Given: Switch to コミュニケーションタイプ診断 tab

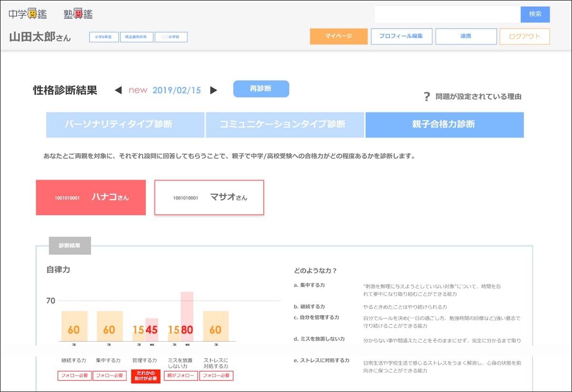Looking at the screenshot, I should 285,125.
